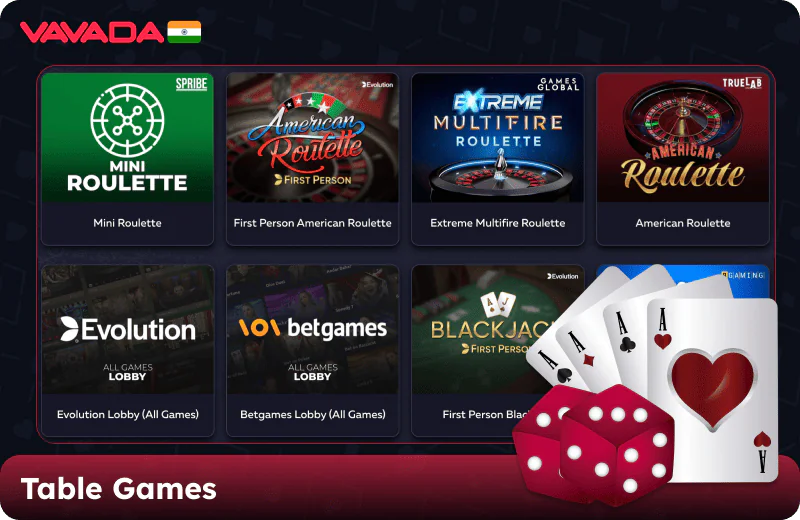Open the Betgames Lobby (All Games) link
The image size is (800, 520).
click(x=312, y=414)
